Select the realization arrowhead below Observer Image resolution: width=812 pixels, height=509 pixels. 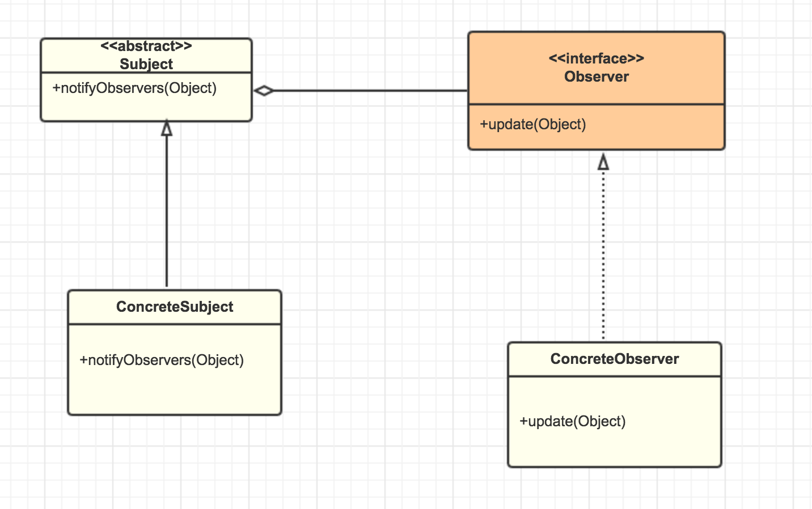pyautogui.click(x=603, y=162)
